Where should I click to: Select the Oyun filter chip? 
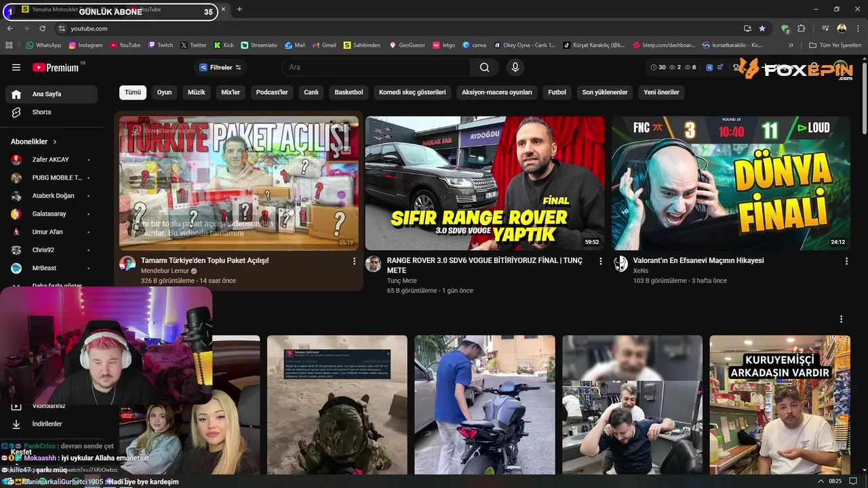tap(164, 92)
